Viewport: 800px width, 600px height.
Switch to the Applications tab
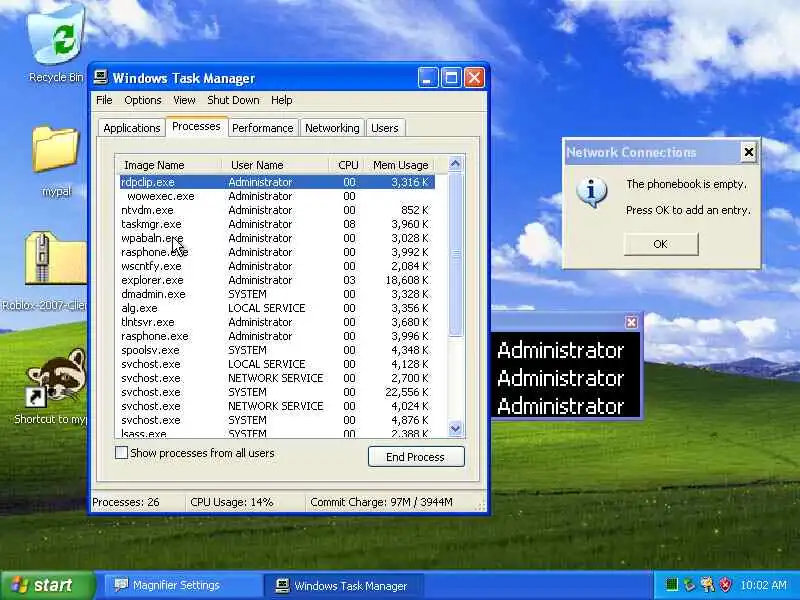(132, 128)
